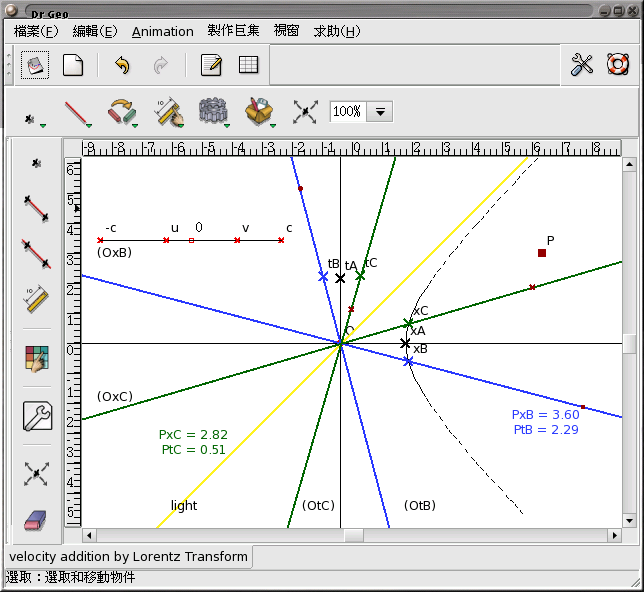Open the style color palette tool
Screen dimensions: 644x592
coord(37,359)
